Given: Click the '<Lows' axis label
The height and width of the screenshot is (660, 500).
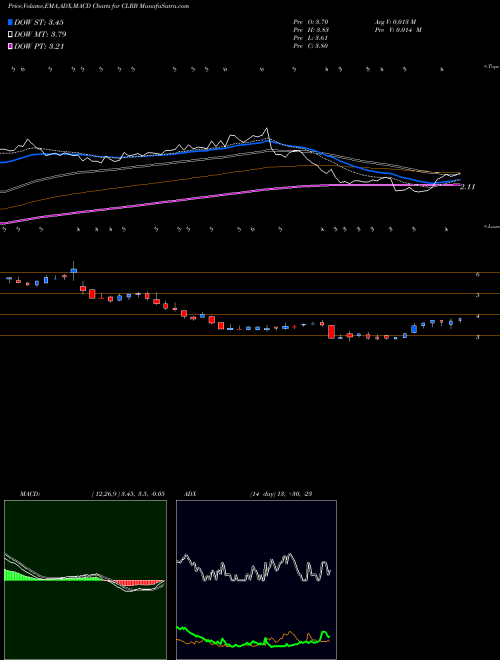Looking at the screenshot, I should 491,226.
